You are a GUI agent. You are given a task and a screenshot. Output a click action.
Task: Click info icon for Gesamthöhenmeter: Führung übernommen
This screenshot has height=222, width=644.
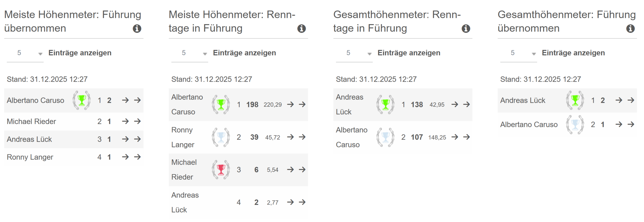(630, 29)
